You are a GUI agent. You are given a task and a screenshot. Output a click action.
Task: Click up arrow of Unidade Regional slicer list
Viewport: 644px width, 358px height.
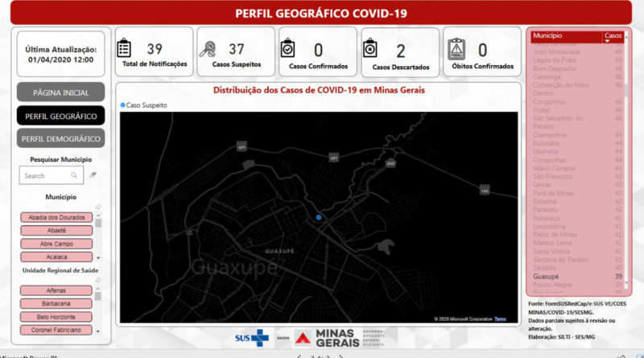[98, 288]
